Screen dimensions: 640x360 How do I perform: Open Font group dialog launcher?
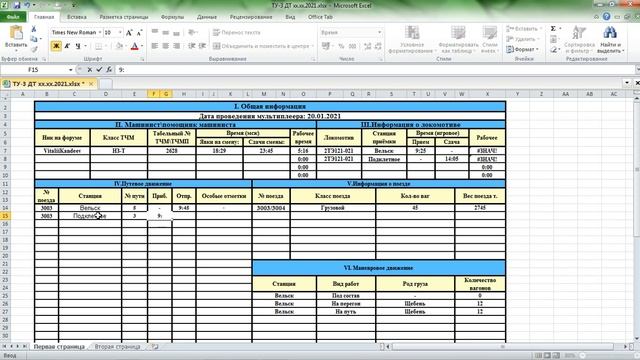(x=142, y=60)
